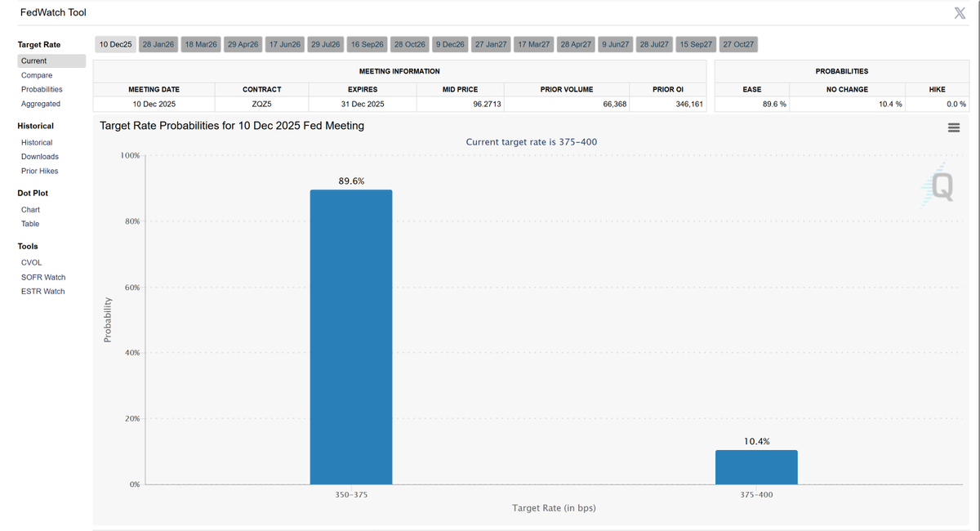Click the 0.0 % hike cell
Screen dimensions: 980x531
pyautogui.click(x=938, y=104)
